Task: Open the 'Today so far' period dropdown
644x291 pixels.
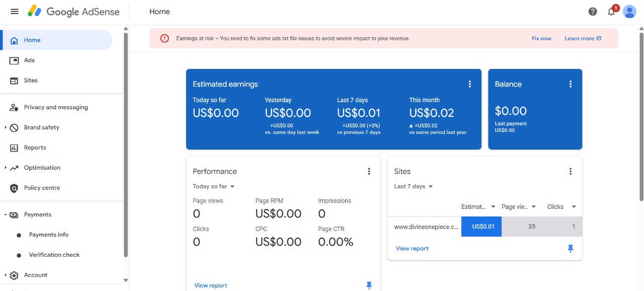Action: pyautogui.click(x=214, y=186)
